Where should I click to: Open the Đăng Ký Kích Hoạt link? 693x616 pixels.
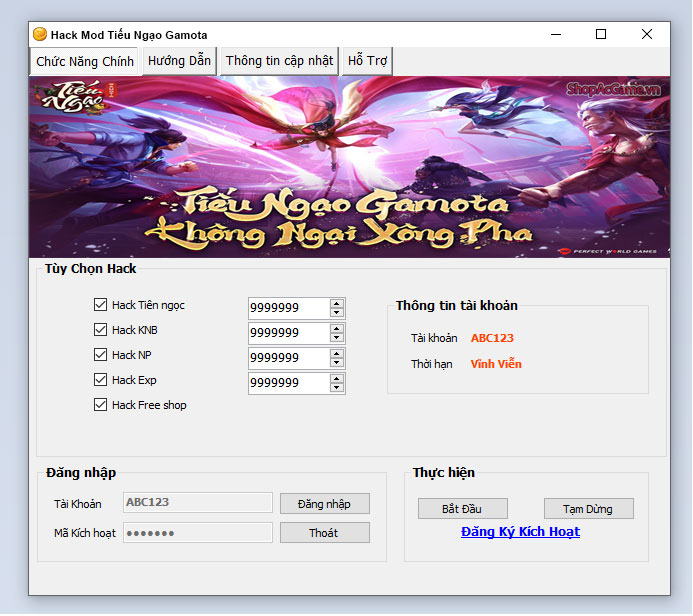tap(520, 532)
